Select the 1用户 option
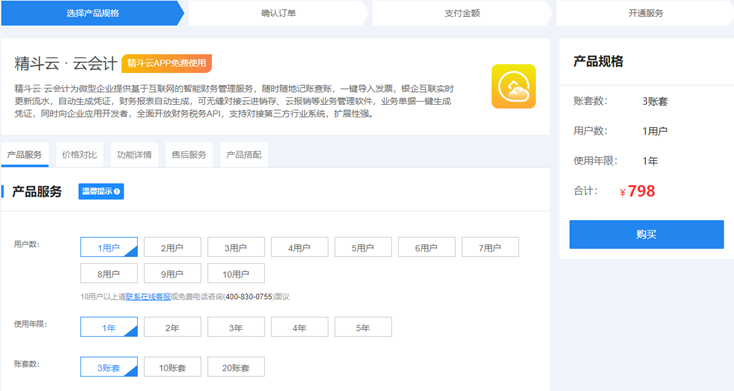 (109, 247)
